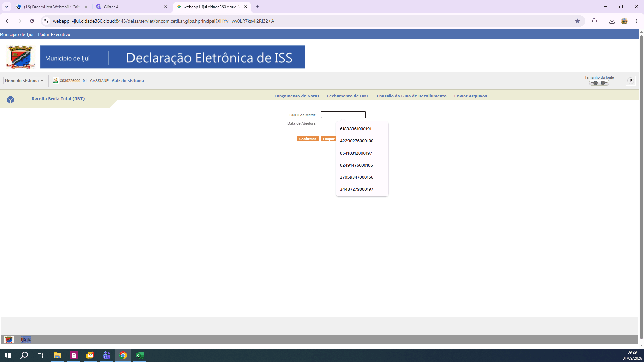Expand the Menu do sistema dropdown

coord(24,81)
